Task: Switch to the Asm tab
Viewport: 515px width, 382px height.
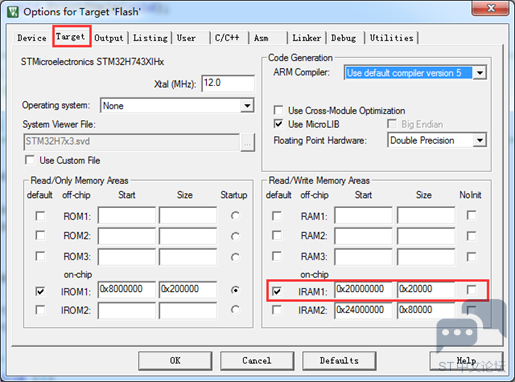Action: coord(261,38)
